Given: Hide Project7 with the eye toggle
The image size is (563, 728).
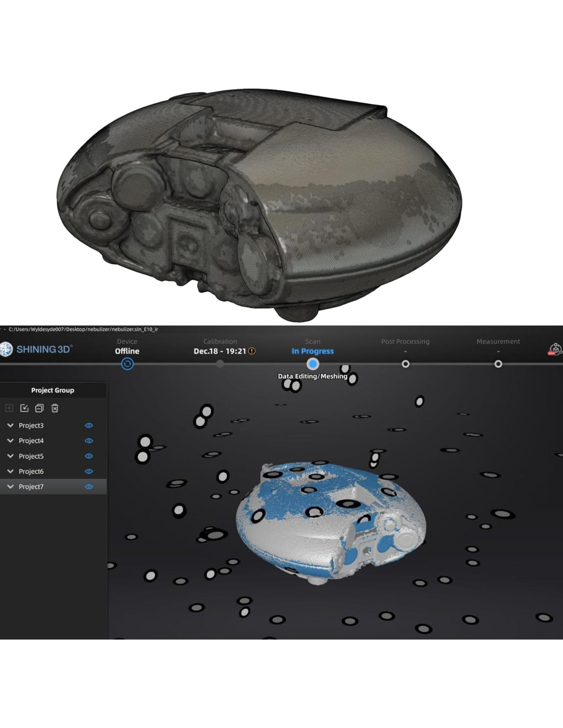Looking at the screenshot, I should [89, 487].
